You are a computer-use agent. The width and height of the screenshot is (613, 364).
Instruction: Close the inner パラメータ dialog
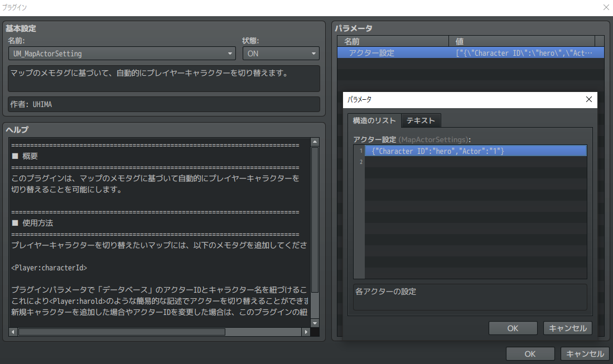coord(588,99)
